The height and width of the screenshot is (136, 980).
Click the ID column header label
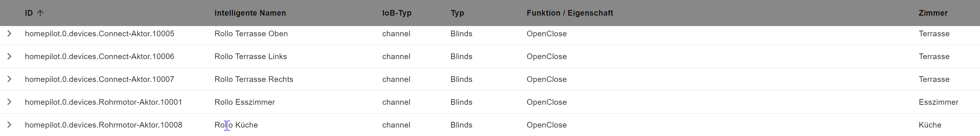point(29,13)
